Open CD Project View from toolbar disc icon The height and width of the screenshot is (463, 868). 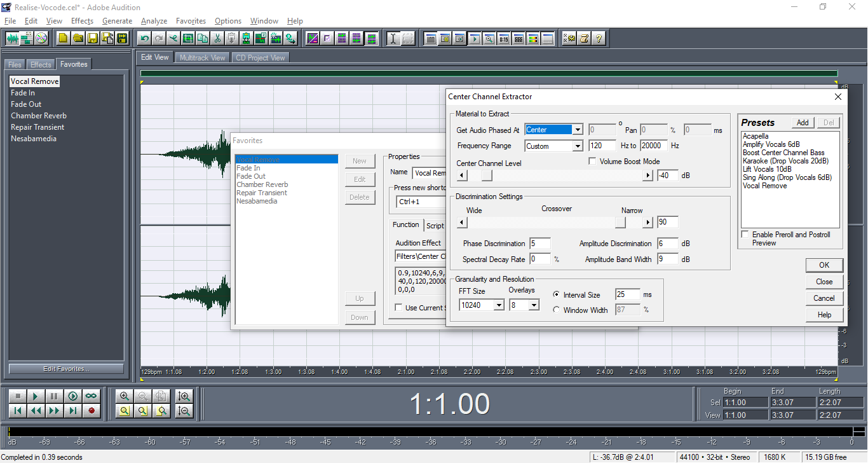(x=41, y=38)
